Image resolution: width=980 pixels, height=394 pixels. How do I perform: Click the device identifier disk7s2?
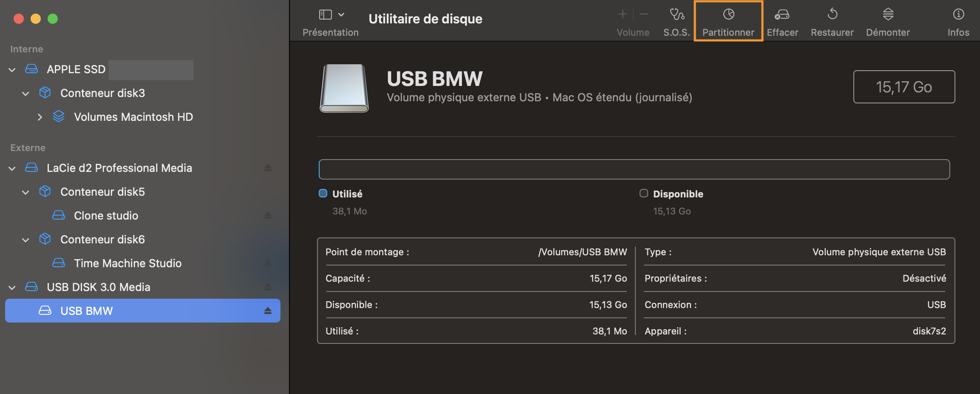point(929,331)
